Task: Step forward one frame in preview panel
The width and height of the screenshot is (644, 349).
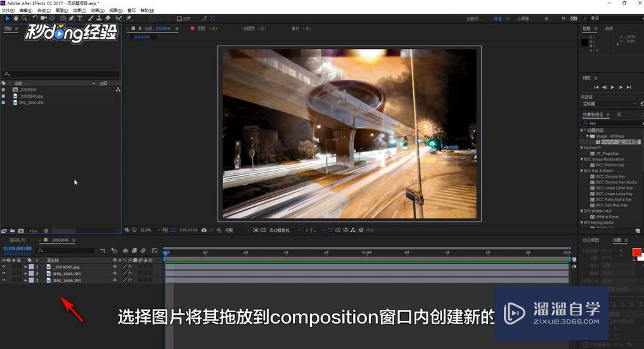Action: tap(621, 87)
